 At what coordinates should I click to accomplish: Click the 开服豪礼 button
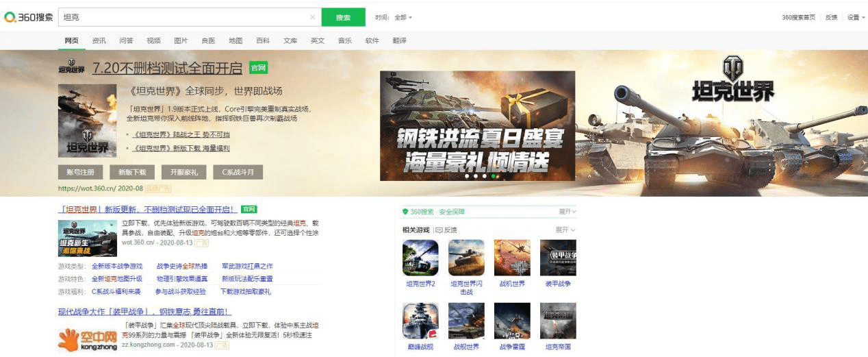[184, 172]
